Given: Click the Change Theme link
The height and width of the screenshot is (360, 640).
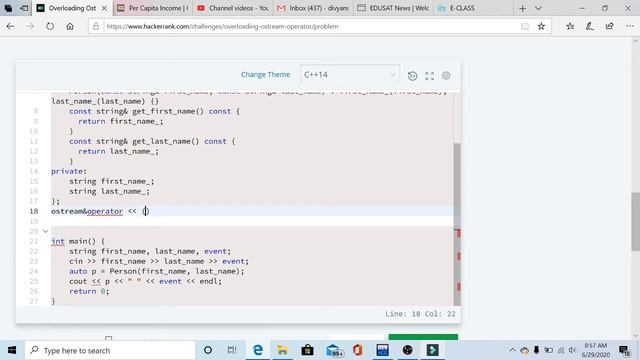Looking at the screenshot, I should click(x=265, y=75).
